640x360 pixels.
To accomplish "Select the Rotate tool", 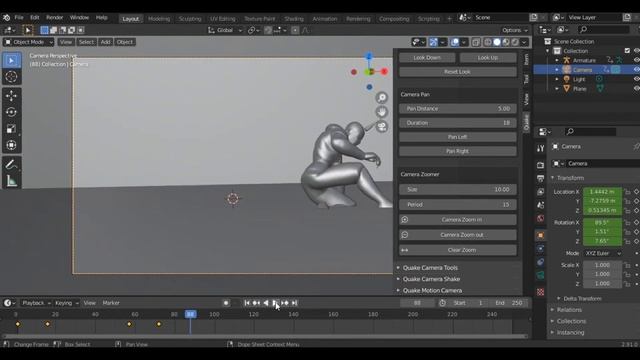I will (x=11, y=112).
